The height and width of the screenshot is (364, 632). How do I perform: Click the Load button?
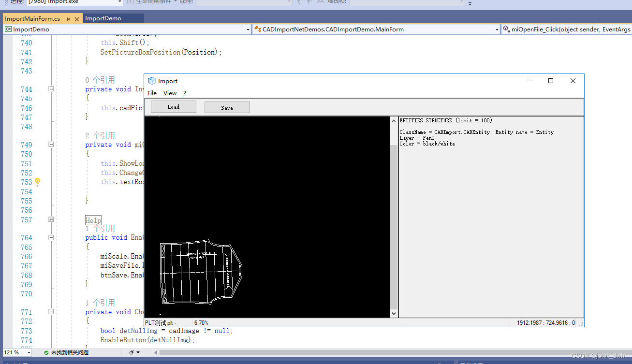(173, 106)
